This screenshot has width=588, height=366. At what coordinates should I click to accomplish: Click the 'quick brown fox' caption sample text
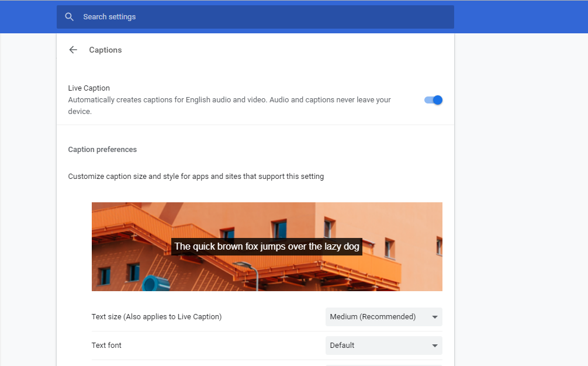coord(267,246)
